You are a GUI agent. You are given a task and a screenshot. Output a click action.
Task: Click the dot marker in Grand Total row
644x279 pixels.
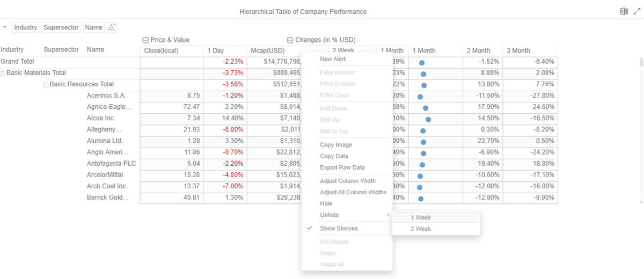[422, 62]
